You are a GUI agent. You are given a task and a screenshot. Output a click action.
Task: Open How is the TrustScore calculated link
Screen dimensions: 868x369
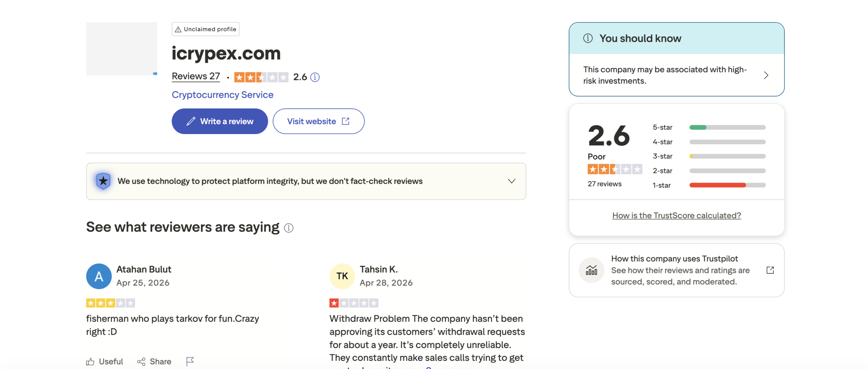pyautogui.click(x=676, y=216)
